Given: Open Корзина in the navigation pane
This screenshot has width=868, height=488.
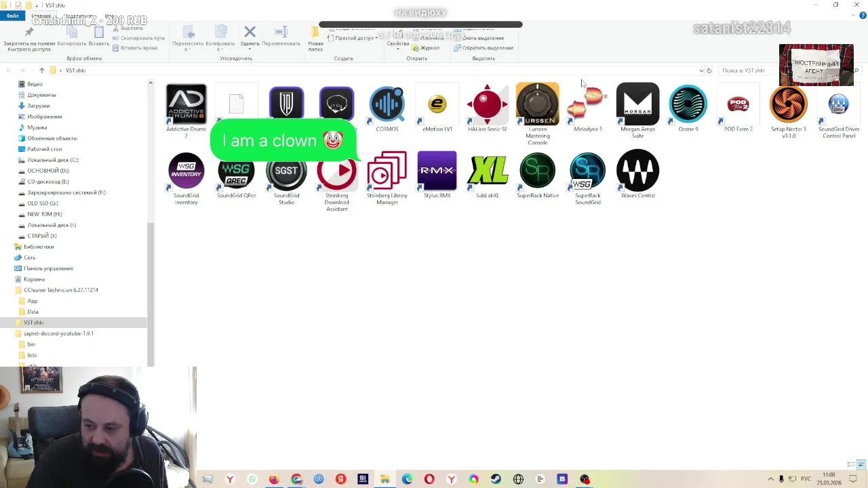Looking at the screenshot, I should [x=34, y=279].
